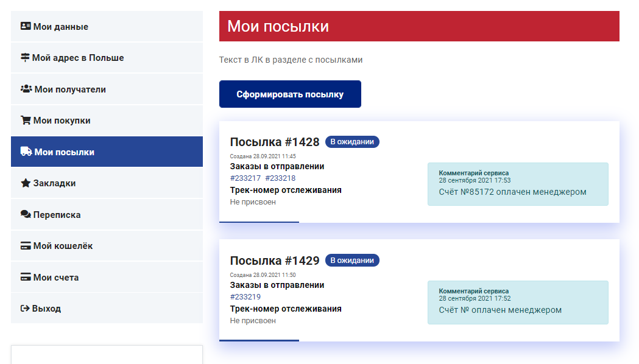This screenshot has width=639, height=364.
Task: Click service comment box for invoice №85172
Action: click(518, 184)
